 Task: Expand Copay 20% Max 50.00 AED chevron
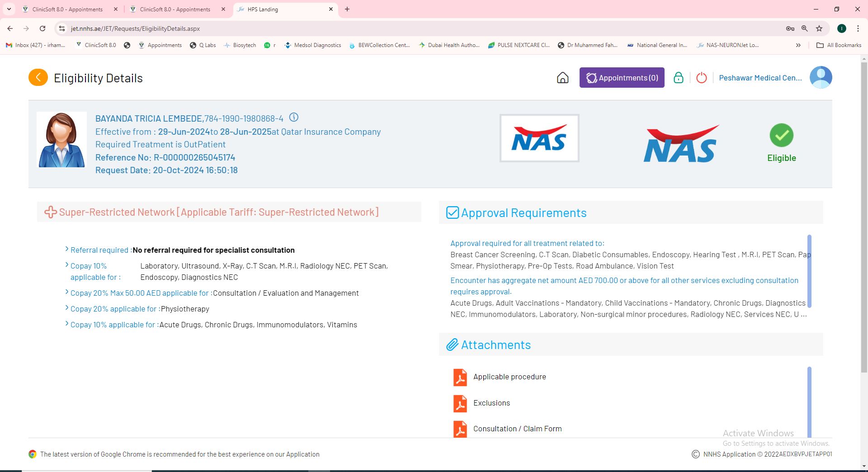tap(67, 292)
